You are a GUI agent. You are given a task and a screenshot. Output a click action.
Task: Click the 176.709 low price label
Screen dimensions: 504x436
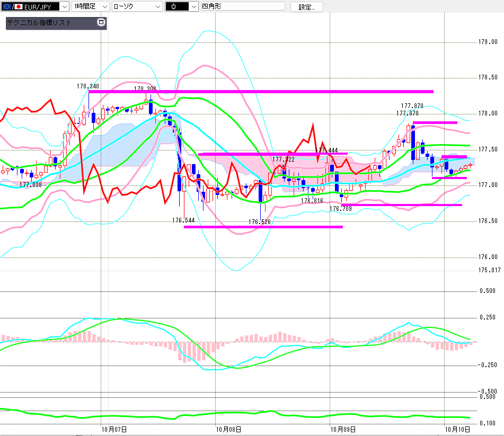point(341,209)
